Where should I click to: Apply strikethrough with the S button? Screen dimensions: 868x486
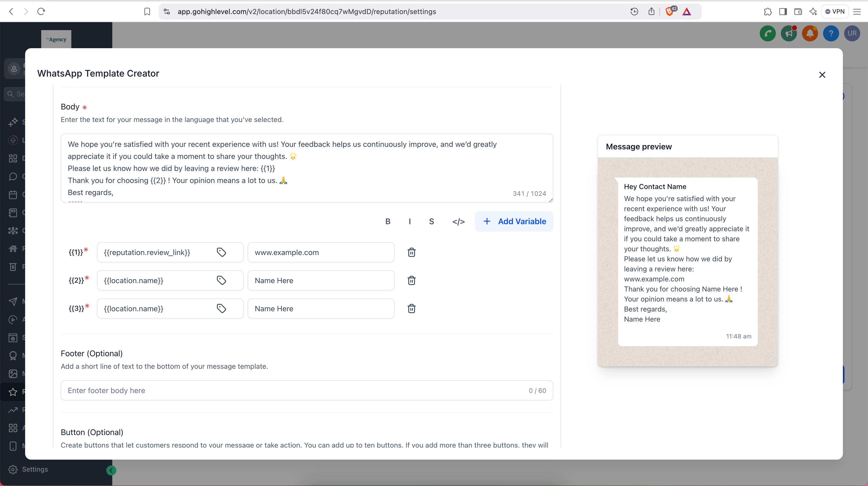coord(431,221)
